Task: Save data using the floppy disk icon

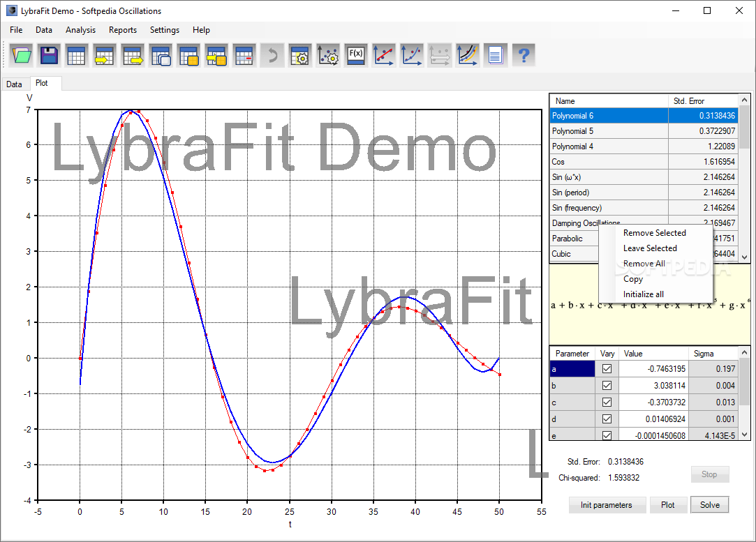Action: [x=49, y=55]
